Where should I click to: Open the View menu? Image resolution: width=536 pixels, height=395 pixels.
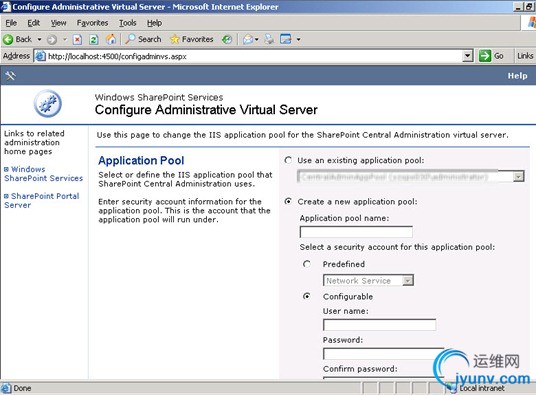tap(58, 23)
